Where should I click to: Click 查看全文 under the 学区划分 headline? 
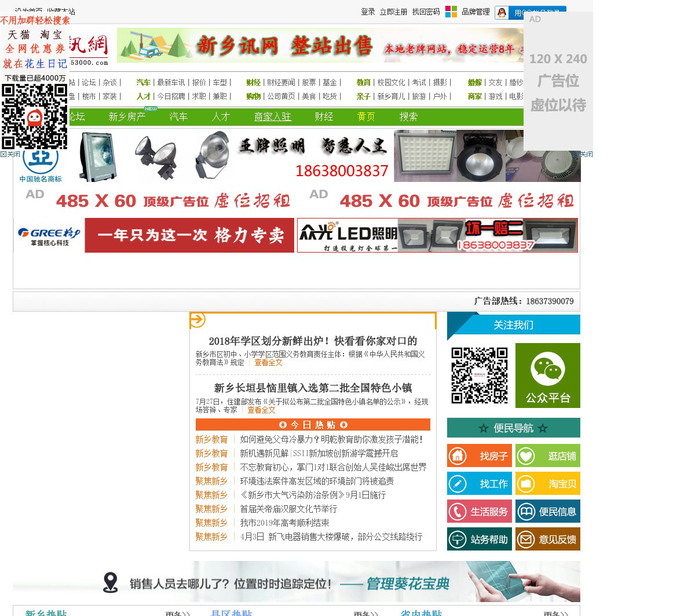[268, 362]
